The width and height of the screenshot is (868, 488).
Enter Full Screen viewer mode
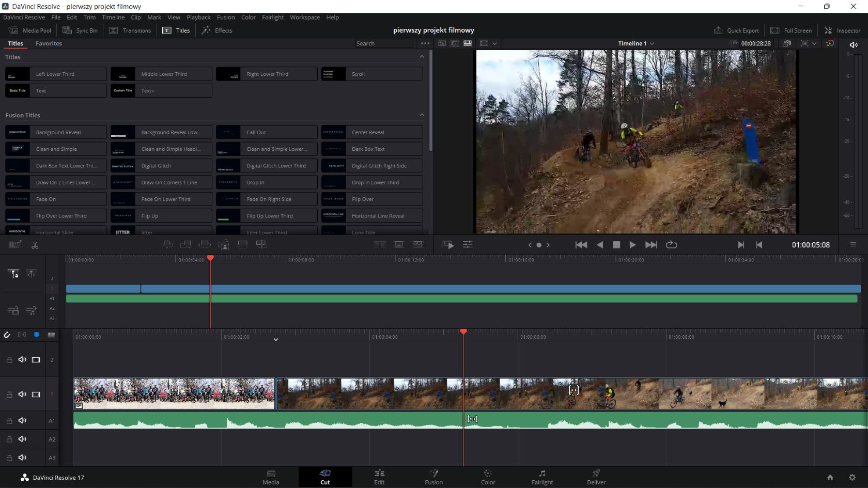(791, 30)
